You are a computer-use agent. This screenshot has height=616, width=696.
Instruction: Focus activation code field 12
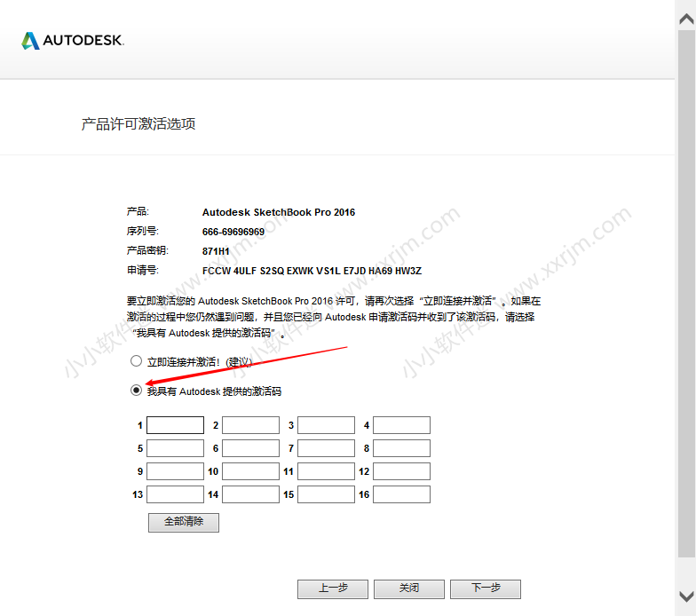point(401,471)
